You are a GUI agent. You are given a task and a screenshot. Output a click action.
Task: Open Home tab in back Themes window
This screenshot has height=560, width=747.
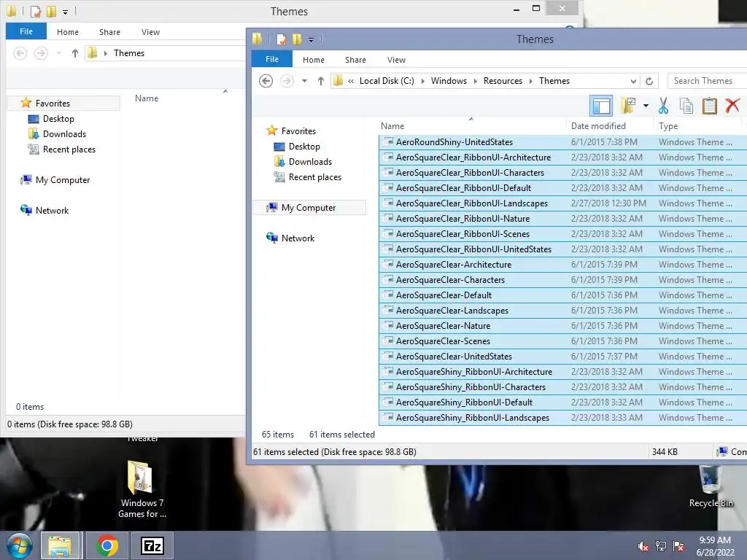coord(68,32)
